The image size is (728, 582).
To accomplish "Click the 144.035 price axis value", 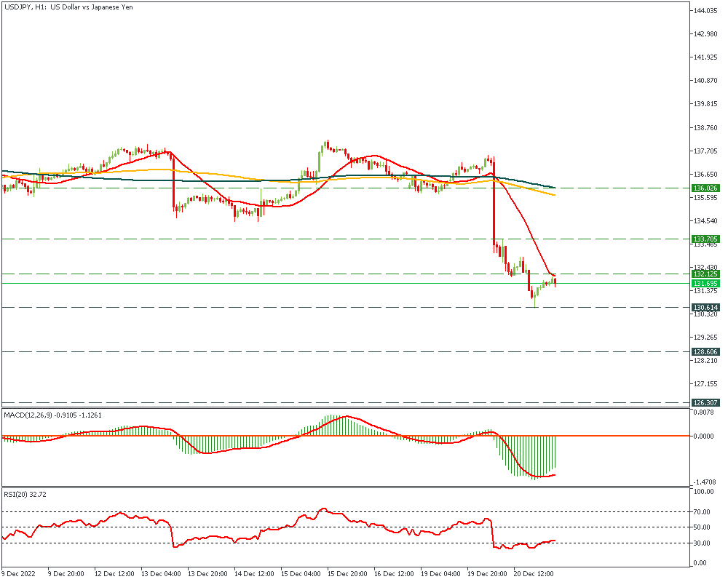I will pos(705,11).
